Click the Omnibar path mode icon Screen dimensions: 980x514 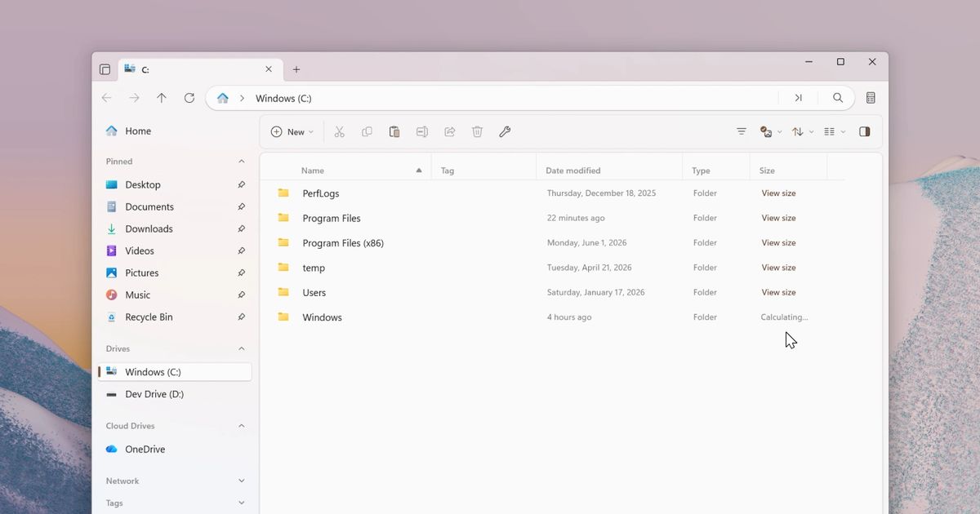coord(799,98)
